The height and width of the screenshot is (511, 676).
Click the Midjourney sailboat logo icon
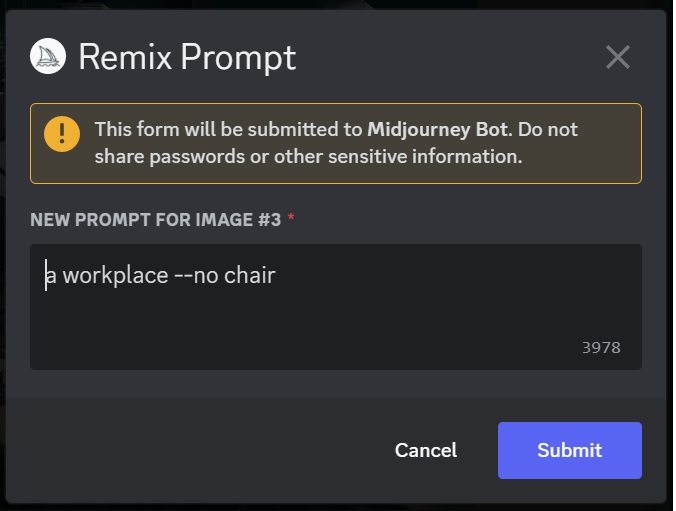[48, 57]
